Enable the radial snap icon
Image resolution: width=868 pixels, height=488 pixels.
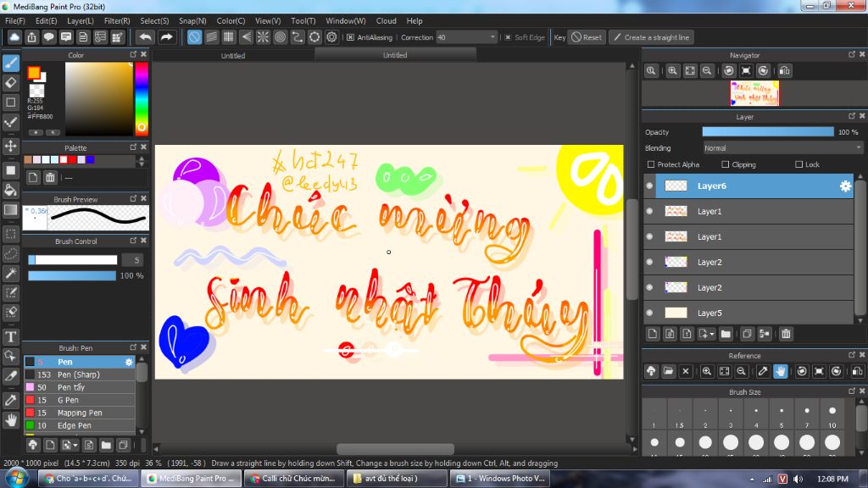pyautogui.click(x=263, y=37)
